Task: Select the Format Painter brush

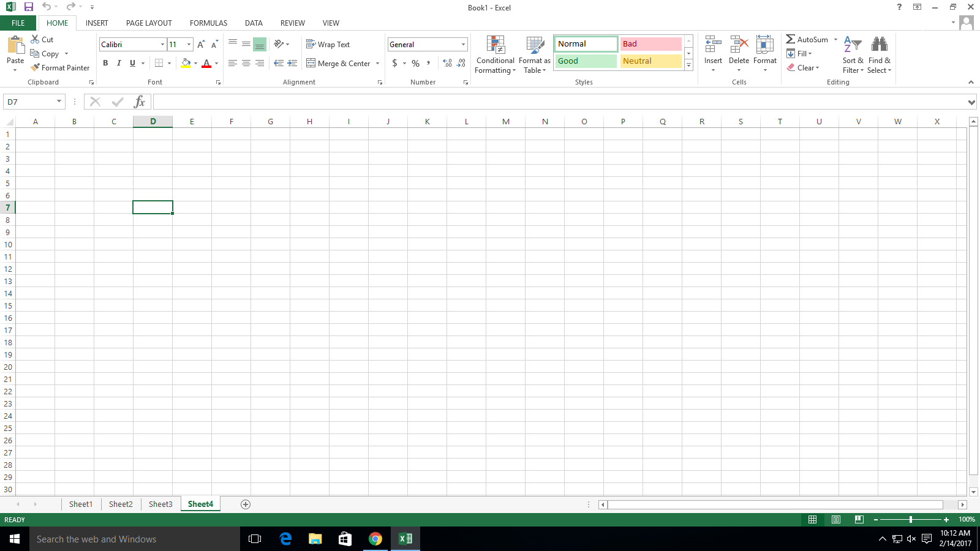Action: 36,67
